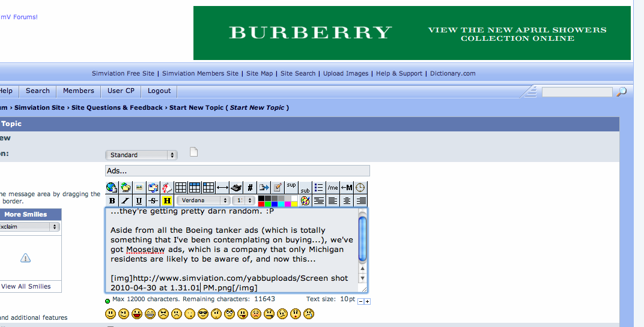This screenshot has height=327, width=644.
Task: Apply strikethrough formatting
Action: 153,200
